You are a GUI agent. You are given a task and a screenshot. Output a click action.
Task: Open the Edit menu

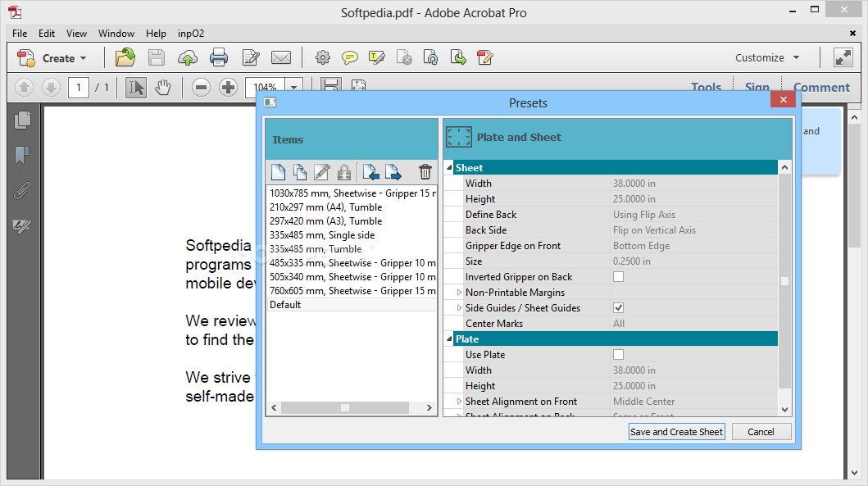(x=47, y=34)
